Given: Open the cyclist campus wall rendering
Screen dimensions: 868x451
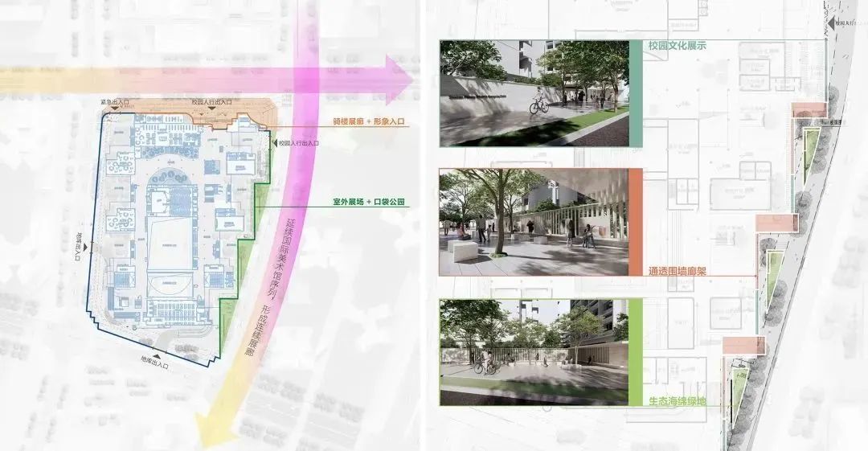Looking at the screenshot, I should tap(534, 92).
